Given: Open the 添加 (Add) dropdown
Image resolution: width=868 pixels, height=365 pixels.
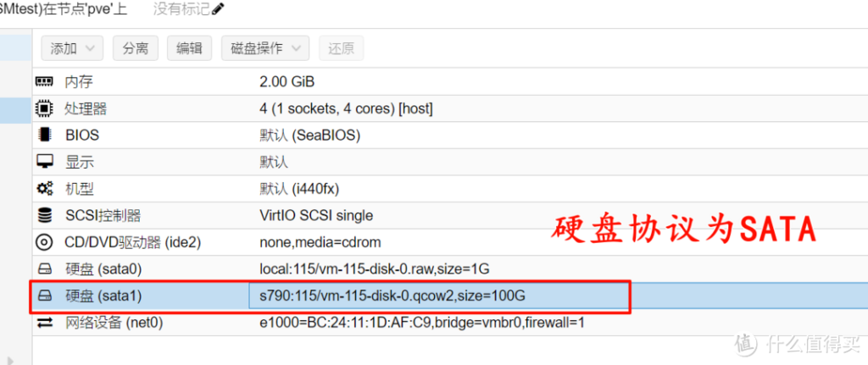Looking at the screenshot, I should point(72,48).
